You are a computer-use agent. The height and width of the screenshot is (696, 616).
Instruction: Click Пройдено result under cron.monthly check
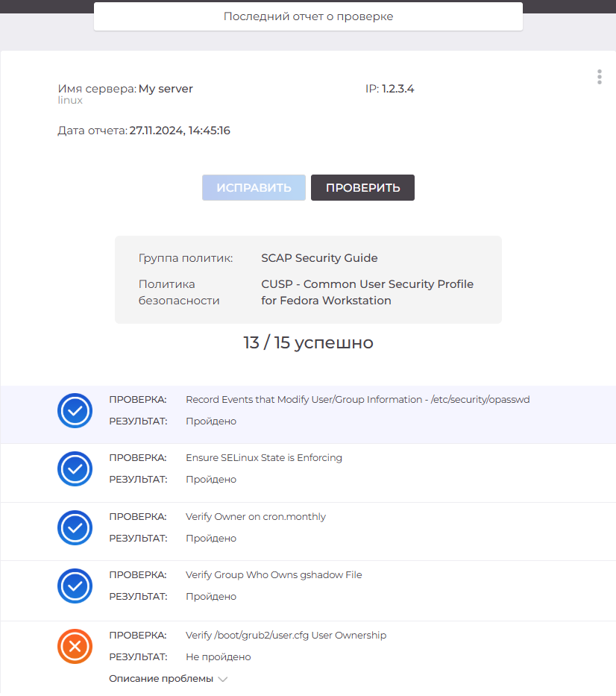tap(211, 539)
